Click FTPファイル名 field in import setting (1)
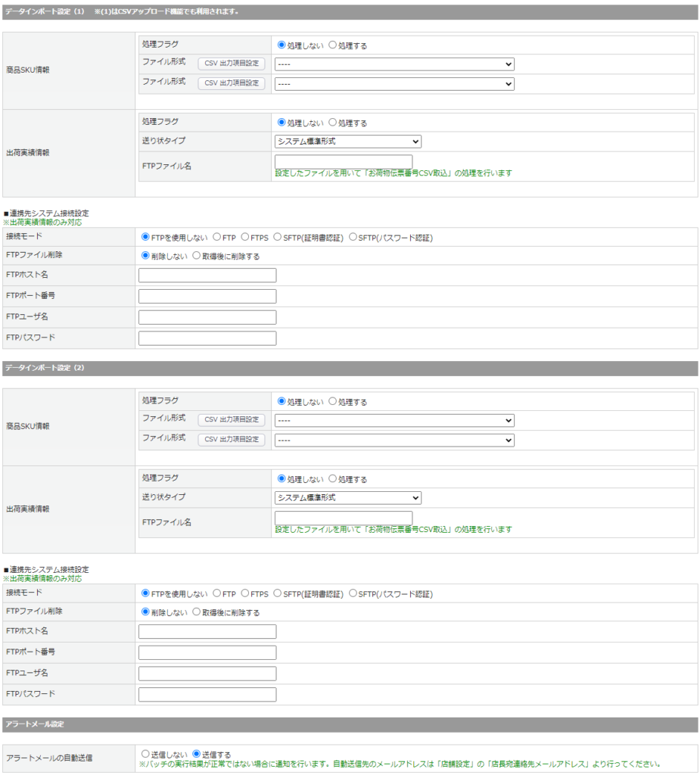The height and width of the screenshot is (775, 700). (x=344, y=162)
